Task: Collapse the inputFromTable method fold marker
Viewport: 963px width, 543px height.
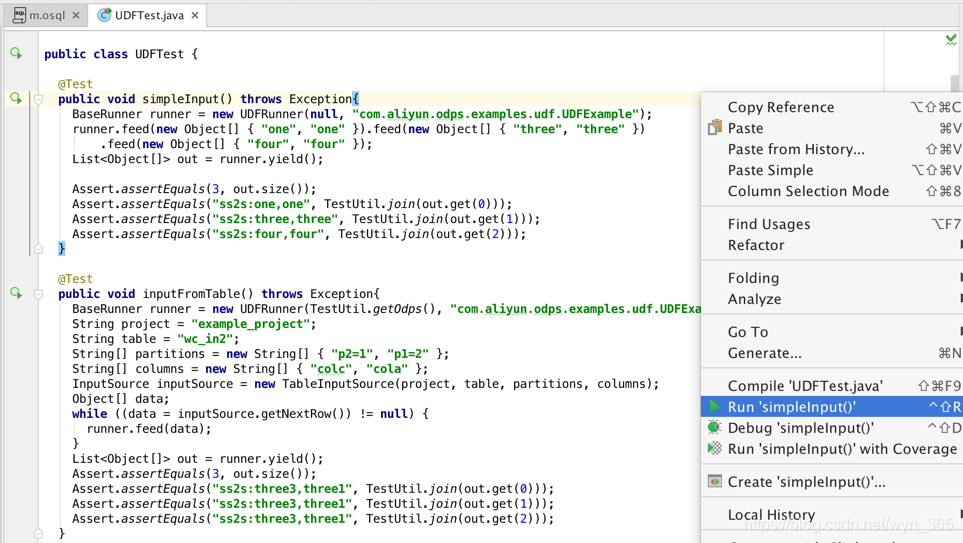Action: coord(38,294)
